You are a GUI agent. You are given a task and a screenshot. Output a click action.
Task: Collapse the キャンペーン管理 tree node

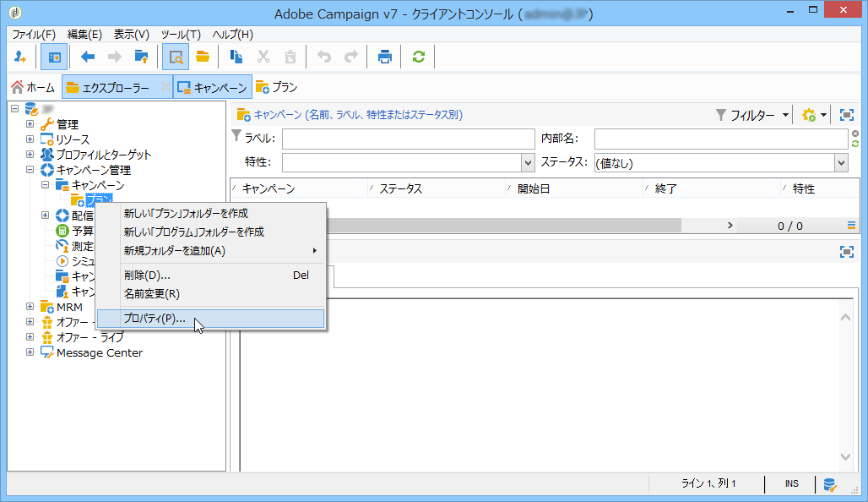30,170
